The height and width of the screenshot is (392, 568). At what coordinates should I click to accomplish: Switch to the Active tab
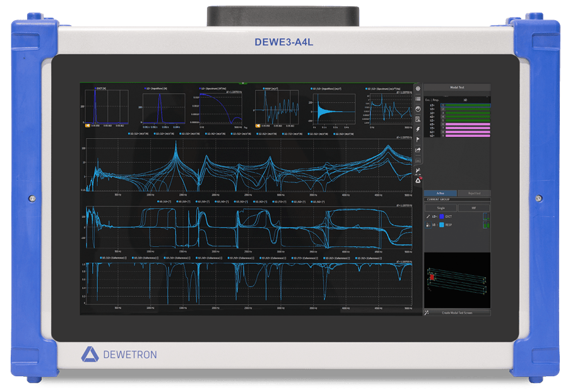tap(440, 193)
